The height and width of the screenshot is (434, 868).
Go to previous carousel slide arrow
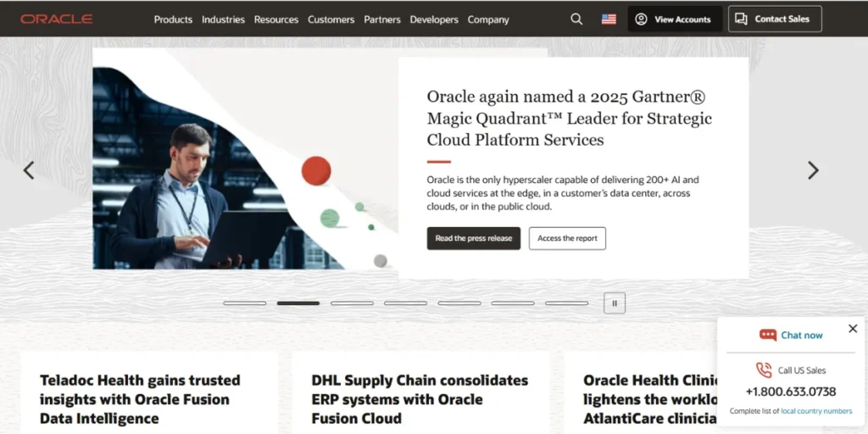point(29,170)
